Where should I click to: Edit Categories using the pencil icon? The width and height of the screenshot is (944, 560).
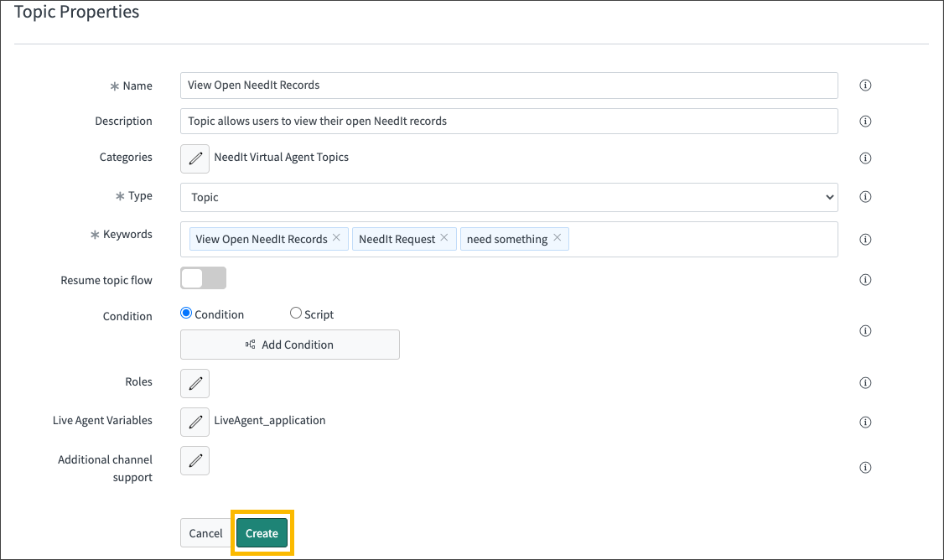pyautogui.click(x=195, y=158)
